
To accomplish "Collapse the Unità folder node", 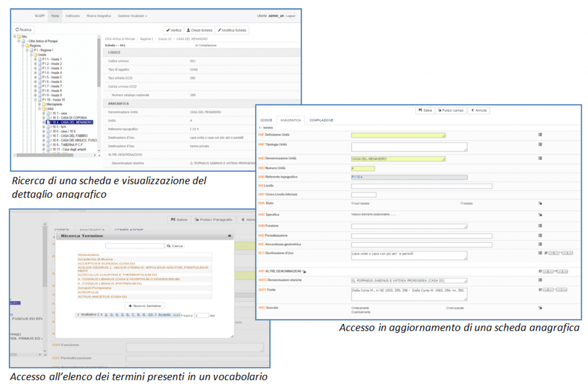I will 39,109.
